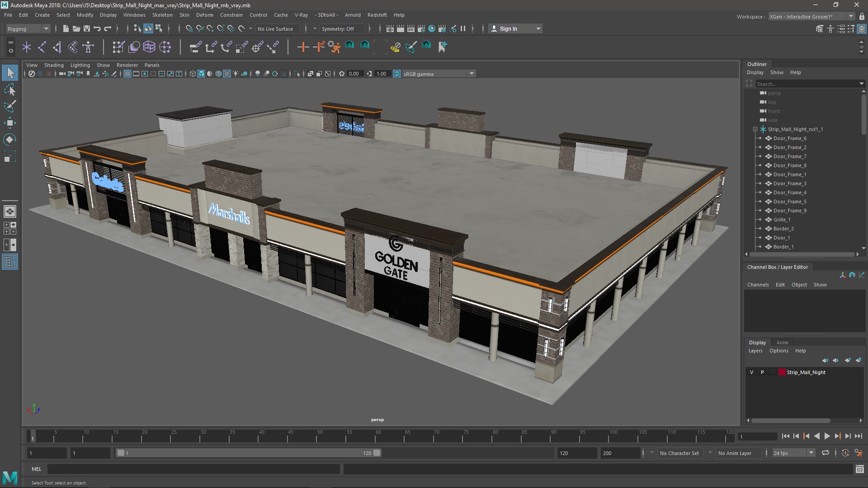868x488 pixels.
Task: Toggle playback P box of Strip_Mall_Night layer
Action: pyautogui.click(x=762, y=372)
